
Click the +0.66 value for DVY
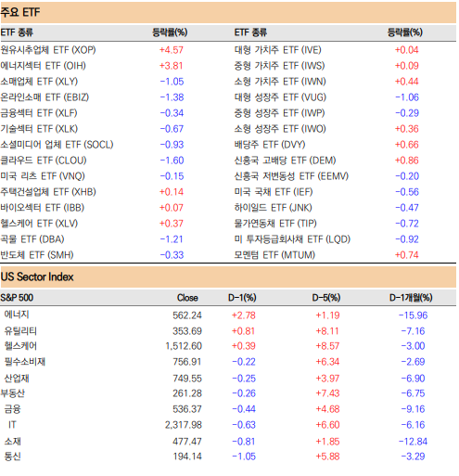click(407, 145)
